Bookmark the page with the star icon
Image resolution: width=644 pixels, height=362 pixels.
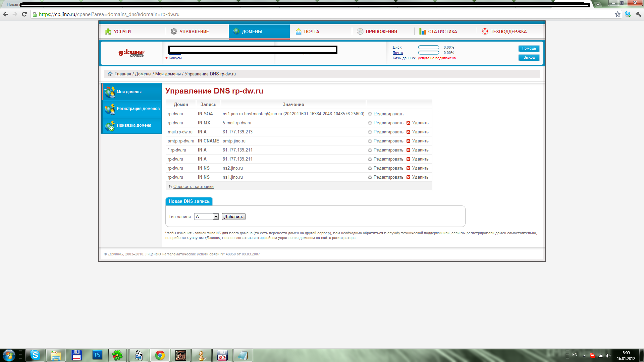coord(618,14)
